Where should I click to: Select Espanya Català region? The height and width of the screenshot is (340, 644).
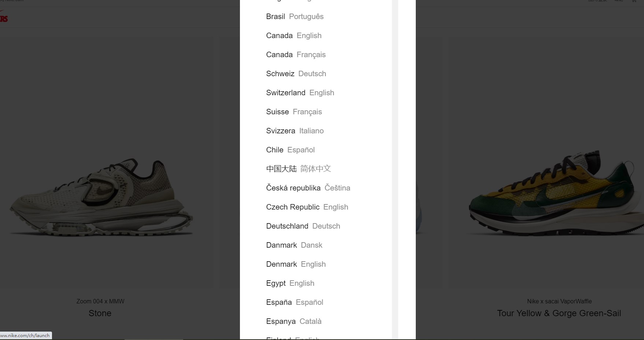pyautogui.click(x=294, y=321)
